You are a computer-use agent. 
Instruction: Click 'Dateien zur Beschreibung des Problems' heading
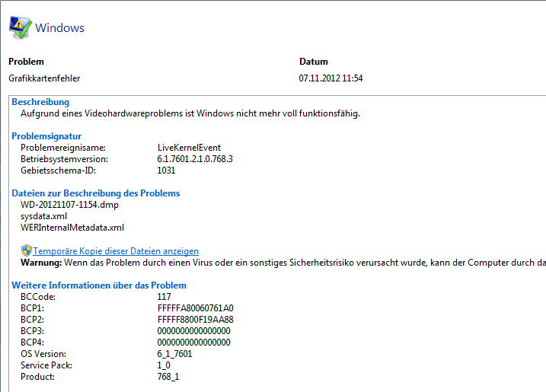click(x=96, y=193)
